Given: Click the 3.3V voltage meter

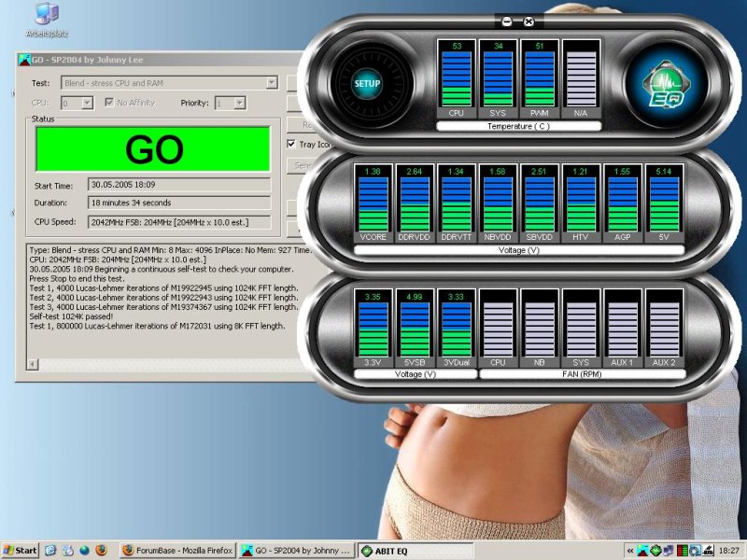Looking at the screenshot, I should (373, 329).
